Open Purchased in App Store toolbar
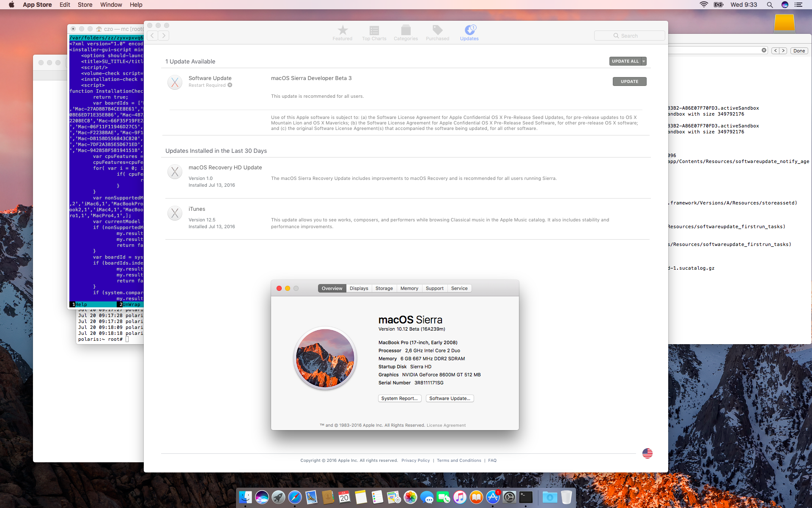Screen dimensions: 812x508 pos(438,33)
